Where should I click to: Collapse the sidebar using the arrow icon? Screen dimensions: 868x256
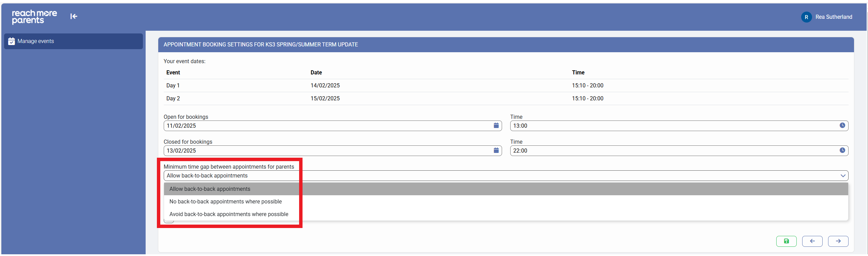74,16
